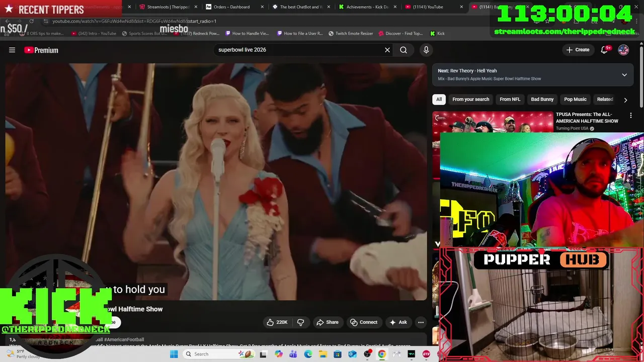Open File Explorer from the taskbar
Viewport: 644px width, 362px height.
(323, 354)
